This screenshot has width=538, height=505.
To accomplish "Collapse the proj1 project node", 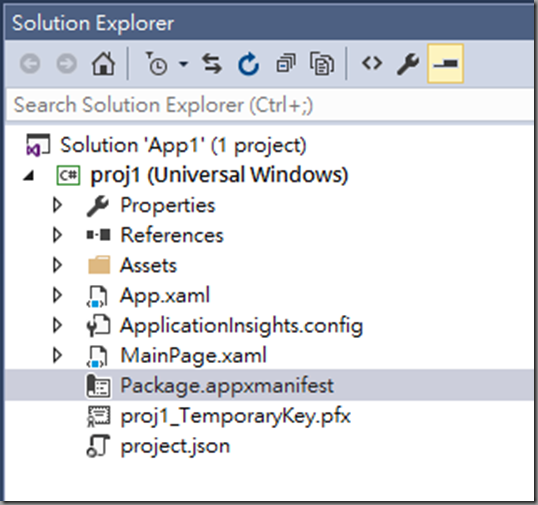I will 29,176.
